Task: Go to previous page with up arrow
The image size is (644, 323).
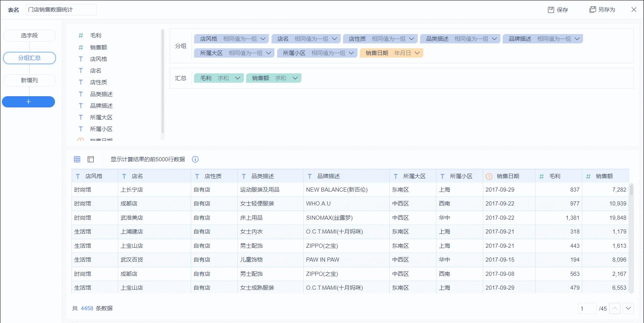Action: pos(615,308)
